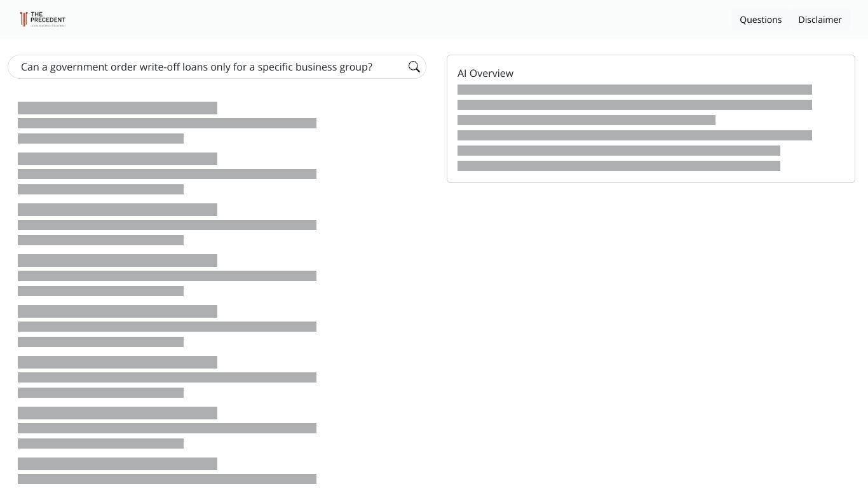The width and height of the screenshot is (868, 488).
Task: Open the eighth loading result title
Action: tap(118, 464)
